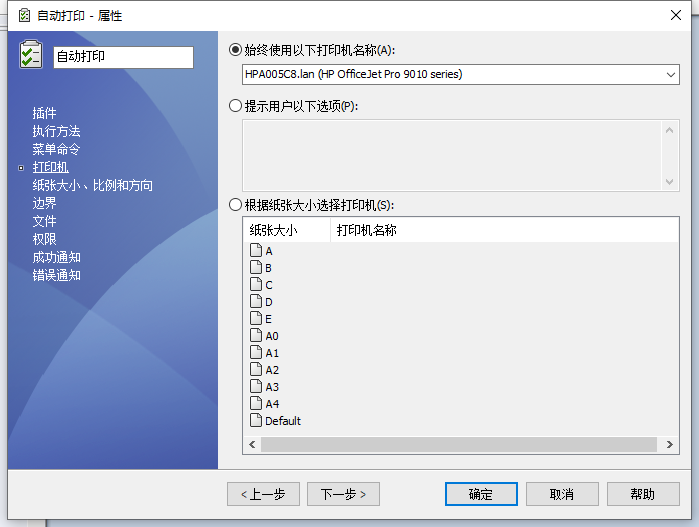
Task: Open the 文件 page in sidebar
Action: coord(45,221)
